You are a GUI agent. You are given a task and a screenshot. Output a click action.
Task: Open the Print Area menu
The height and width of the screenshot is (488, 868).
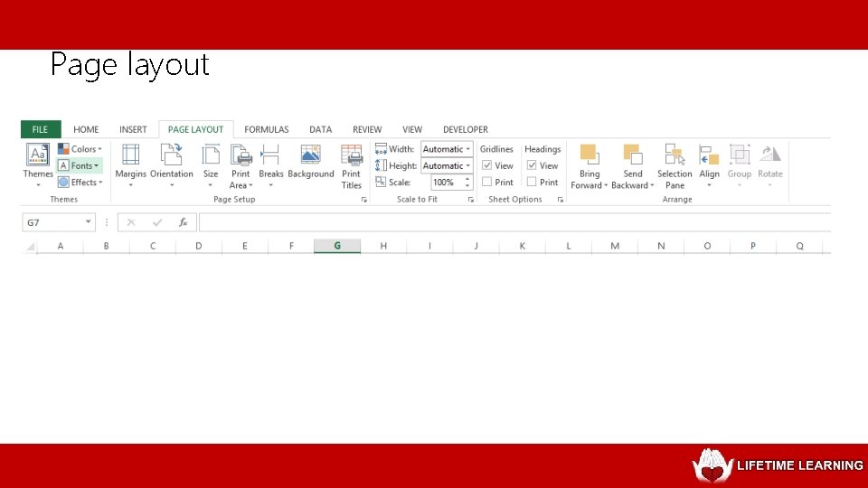(241, 166)
